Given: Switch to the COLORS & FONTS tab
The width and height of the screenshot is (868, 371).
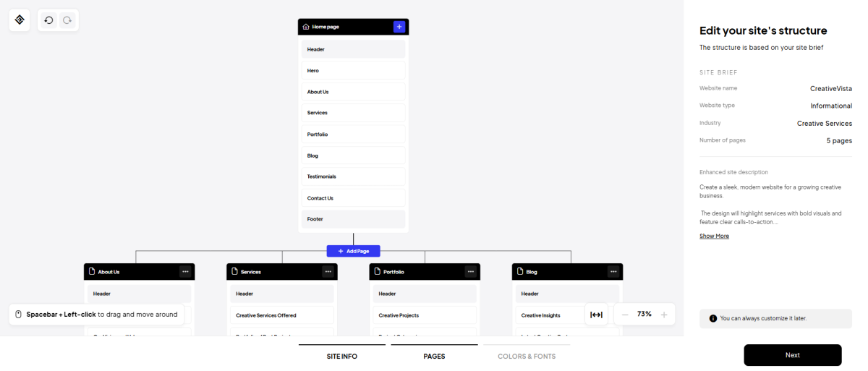Looking at the screenshot, I should [527, 357].
